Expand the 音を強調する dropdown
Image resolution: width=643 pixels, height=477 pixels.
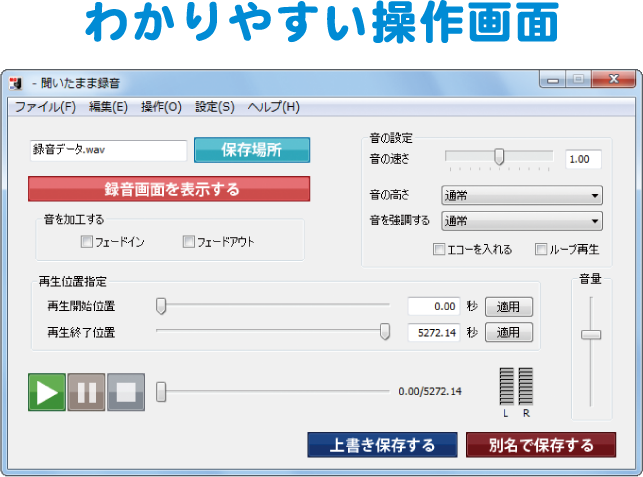tap(521, 221)
